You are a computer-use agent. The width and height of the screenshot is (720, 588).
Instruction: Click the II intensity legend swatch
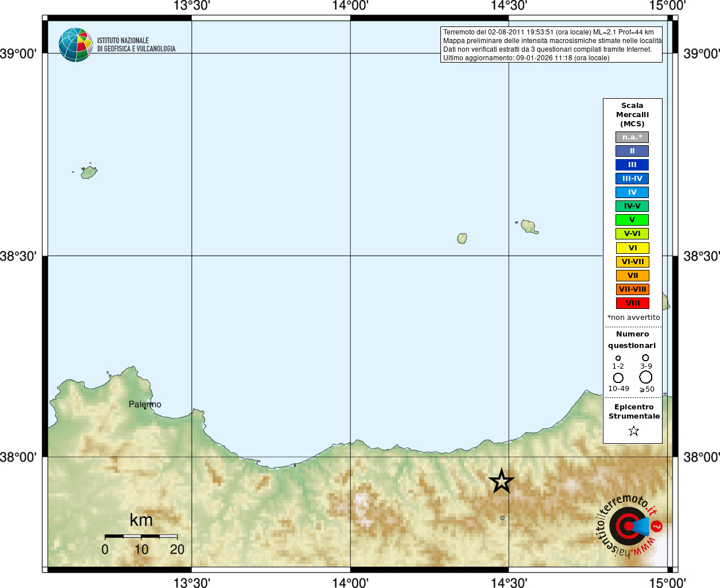[x=632, y=151]
